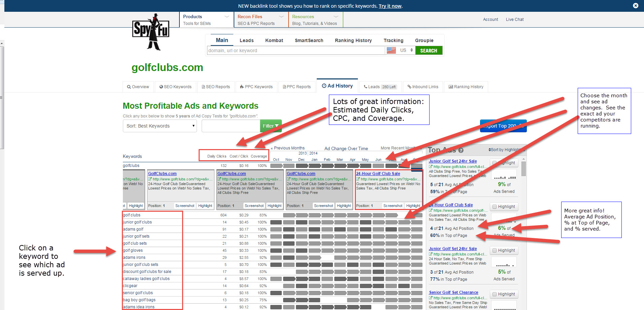The image size is (644, 310).
Task: Check Highlight box for 24-Hour Golf Club Sale
Action: pos(495,207)
